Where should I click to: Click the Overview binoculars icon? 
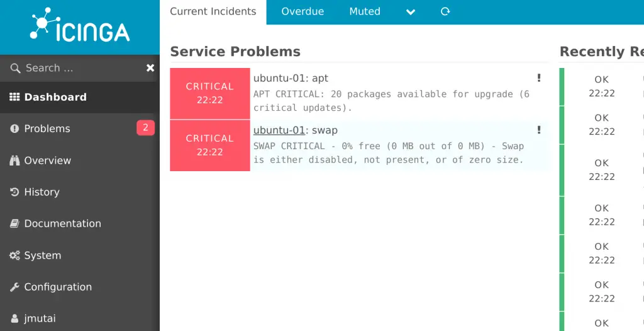coord(14,160)
